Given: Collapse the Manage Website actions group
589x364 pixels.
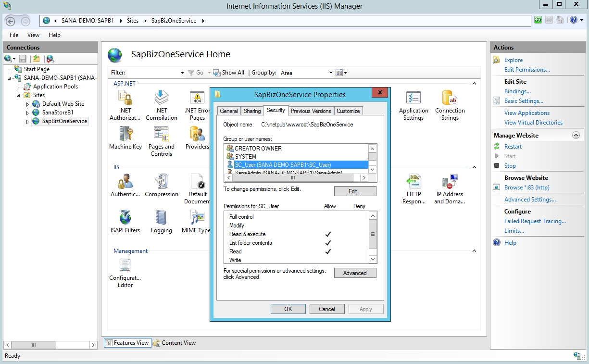Looking at the screenshot, I should (x=576, y=136).
